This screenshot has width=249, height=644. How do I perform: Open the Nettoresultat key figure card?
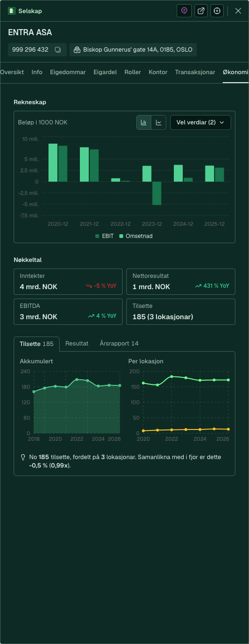tap(181, 282)
